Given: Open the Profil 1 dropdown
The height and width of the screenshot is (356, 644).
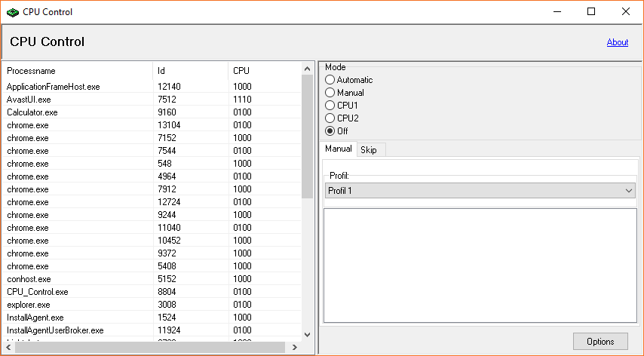Looking at the screenshot, I should tap(480, 191).
